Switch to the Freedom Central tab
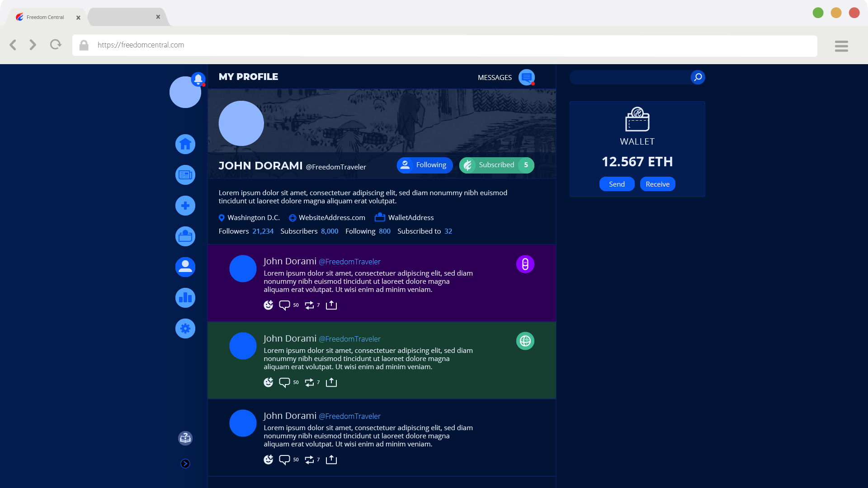 pyautogui.click(x=45, y=17)
